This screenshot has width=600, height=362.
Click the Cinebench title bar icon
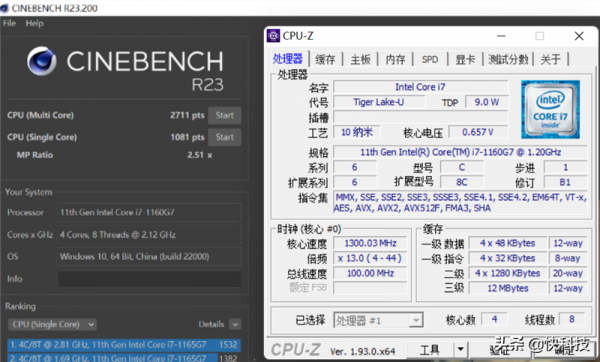tap(4, 8)
